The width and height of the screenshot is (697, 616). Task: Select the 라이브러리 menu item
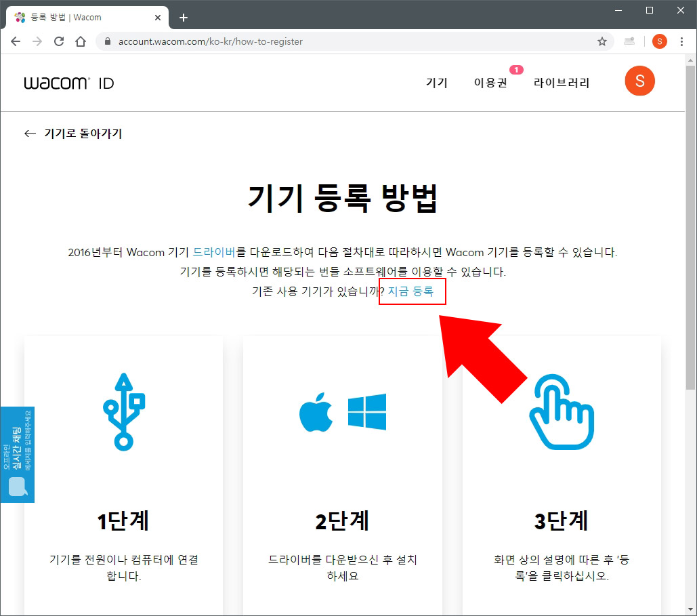(x=561, y=82)
